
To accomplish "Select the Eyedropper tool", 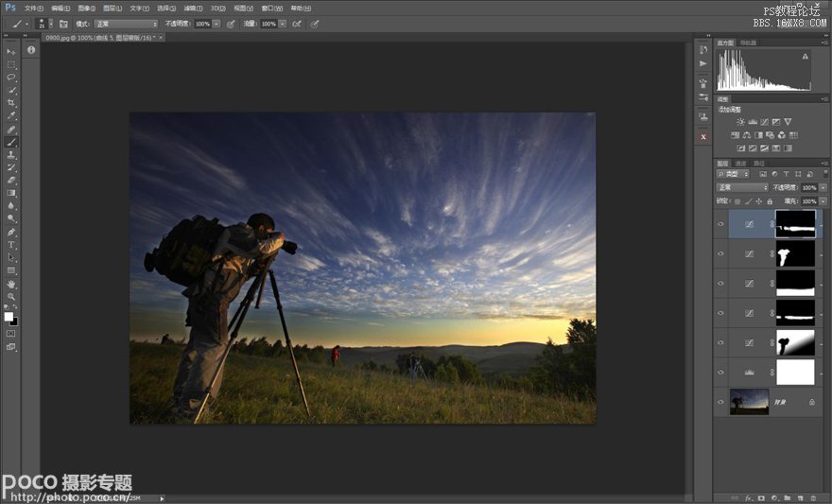I will point(10,115).
